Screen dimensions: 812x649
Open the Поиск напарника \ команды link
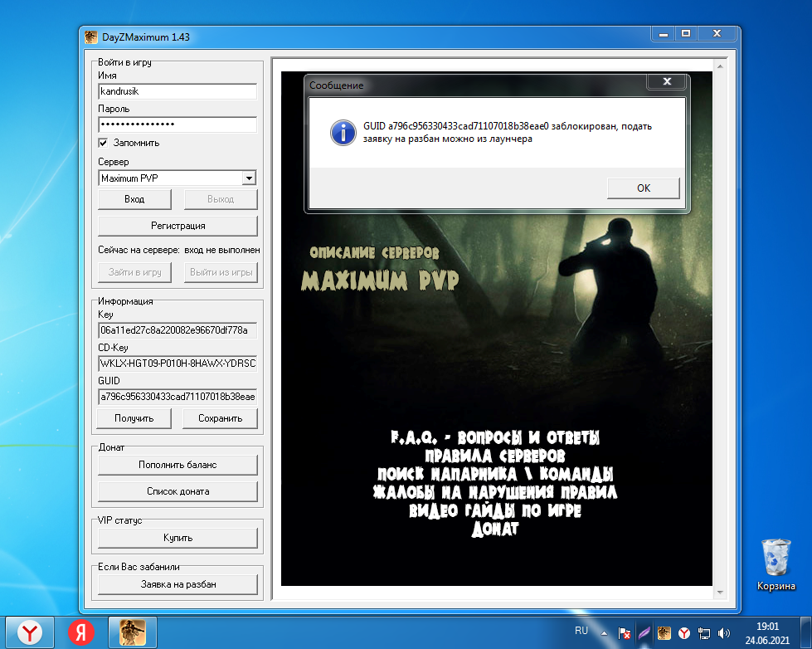click(x=495, y=474)
